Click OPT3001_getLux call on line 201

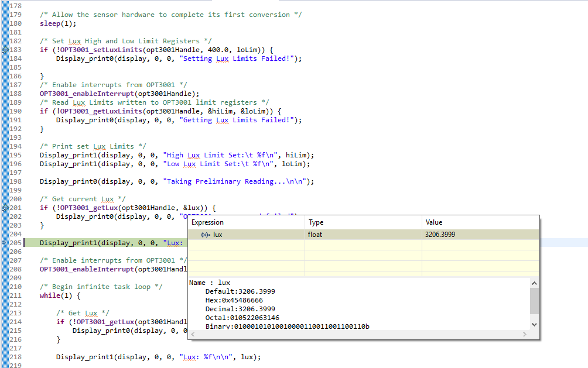[89, 208]
